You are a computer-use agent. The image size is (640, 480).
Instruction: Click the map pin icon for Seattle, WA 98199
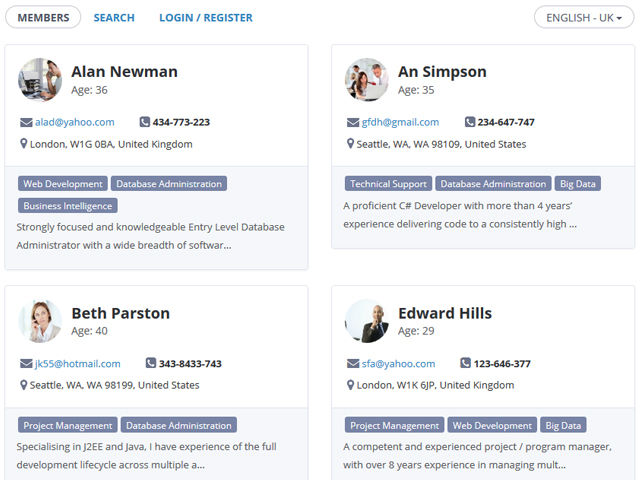click(x=24, y=385)
